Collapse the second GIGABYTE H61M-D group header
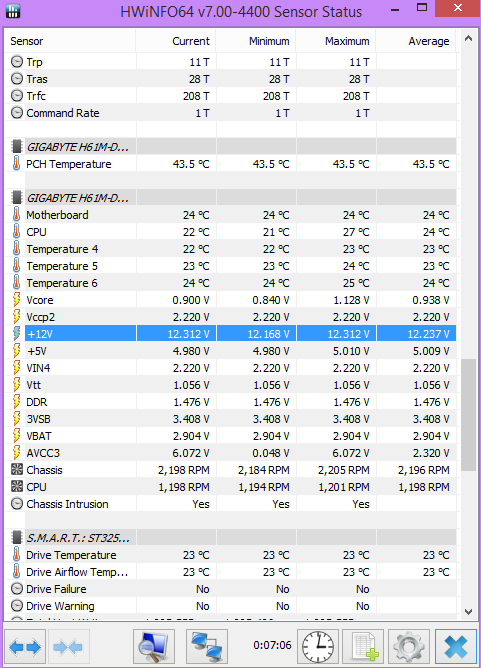This screenshot has height=668, width=481. coord(230,198)
